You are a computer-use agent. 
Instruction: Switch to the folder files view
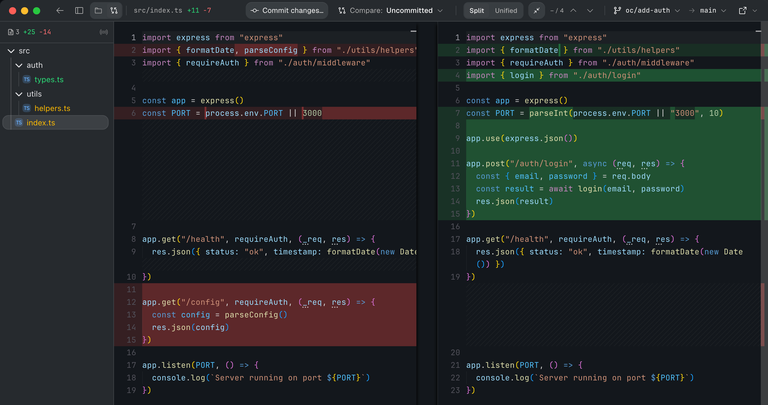coord(98,10)
